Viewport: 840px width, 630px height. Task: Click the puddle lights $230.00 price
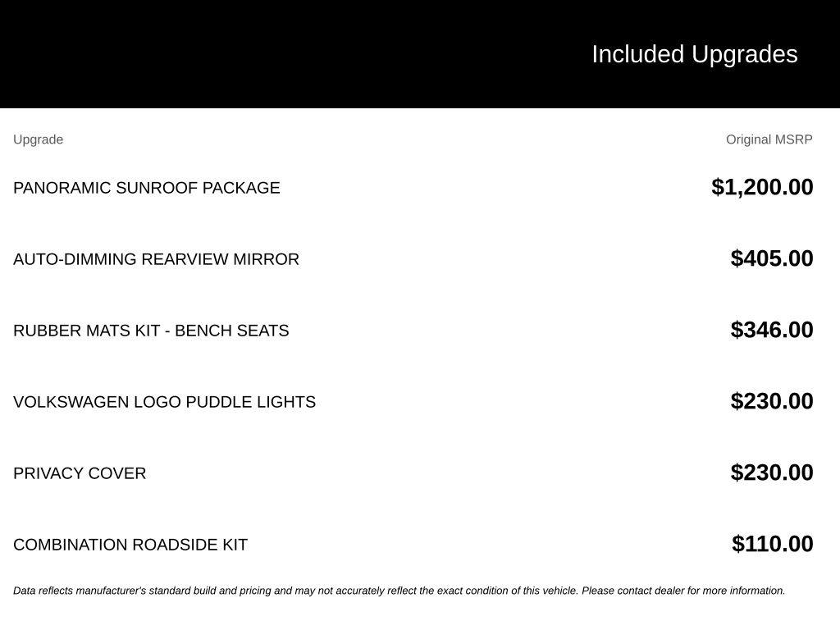click(771, 400)
